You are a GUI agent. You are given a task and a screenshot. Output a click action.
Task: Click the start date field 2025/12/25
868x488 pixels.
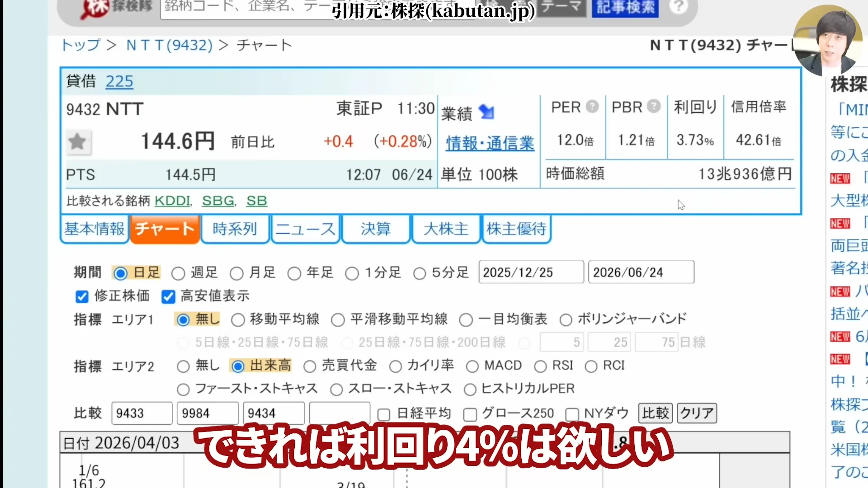pos(531,272)
